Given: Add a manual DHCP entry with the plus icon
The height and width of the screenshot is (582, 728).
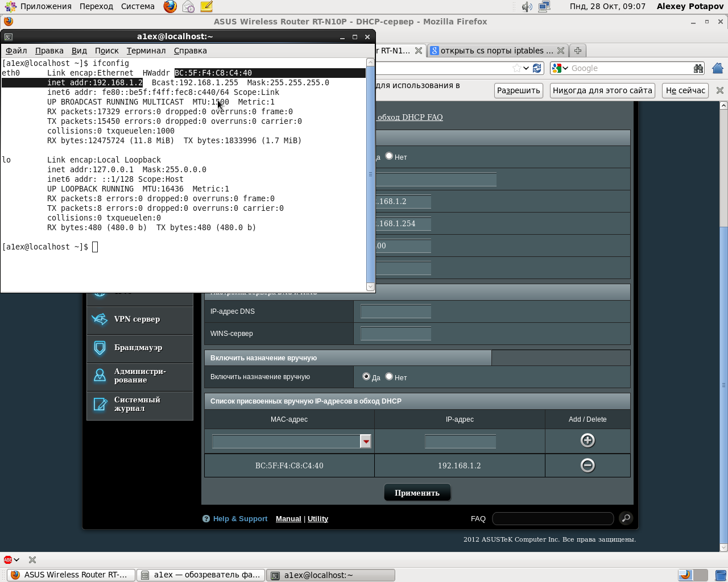Looking at the screenshot, I should click(x=588, y=440).
